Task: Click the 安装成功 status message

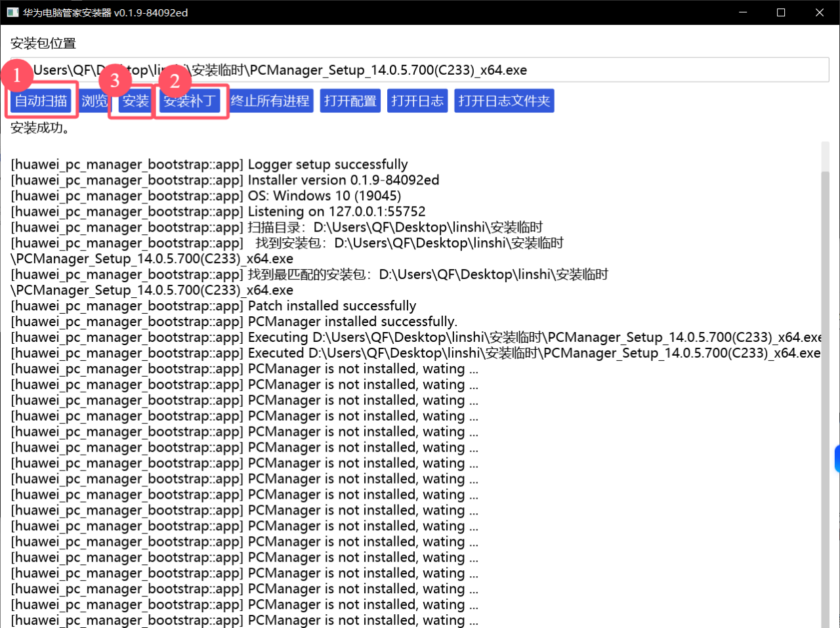Action: 40,128
